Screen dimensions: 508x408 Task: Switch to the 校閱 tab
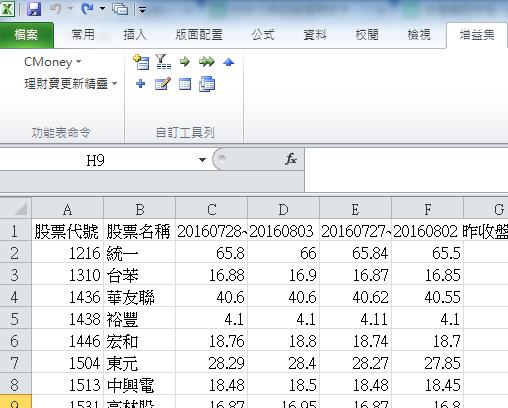(367, 35)
